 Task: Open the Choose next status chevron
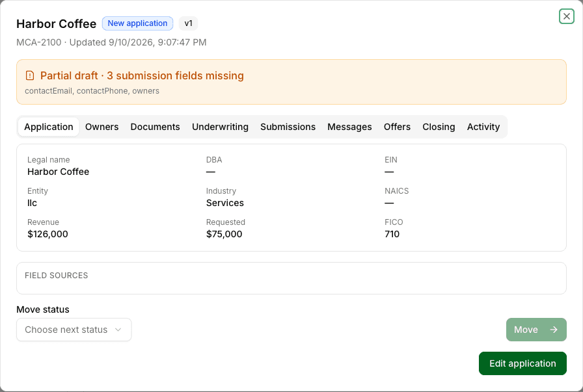click(118, 330)
